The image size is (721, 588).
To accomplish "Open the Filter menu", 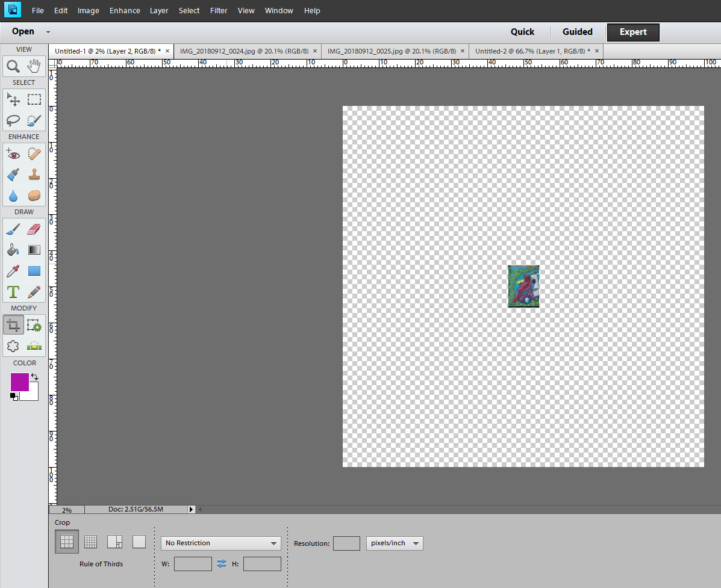I will 219,11.
